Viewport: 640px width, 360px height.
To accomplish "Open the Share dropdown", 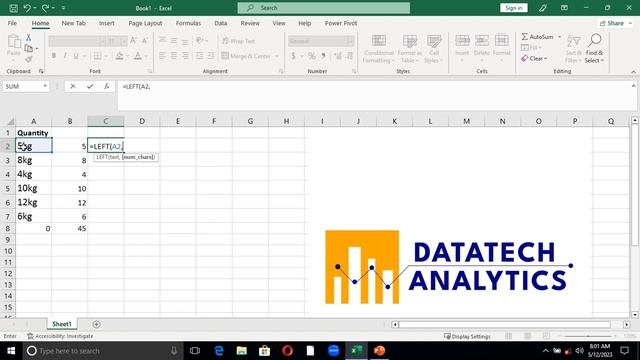I will (616, 23).
